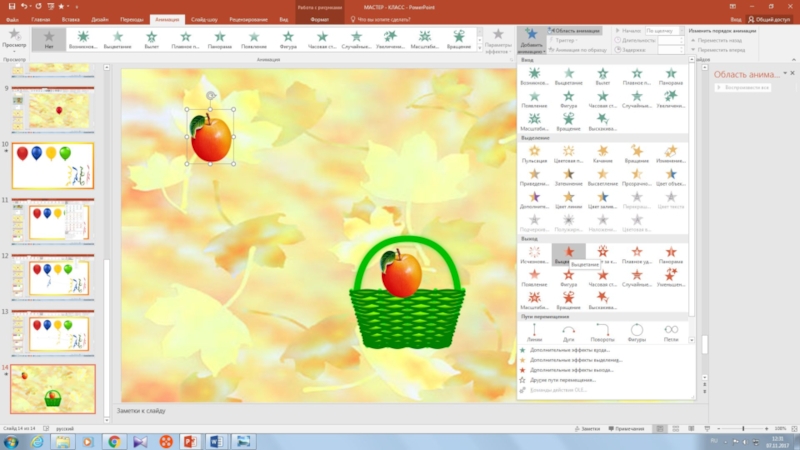Choose Исчезновение in the Выход section

coord(533,256)
